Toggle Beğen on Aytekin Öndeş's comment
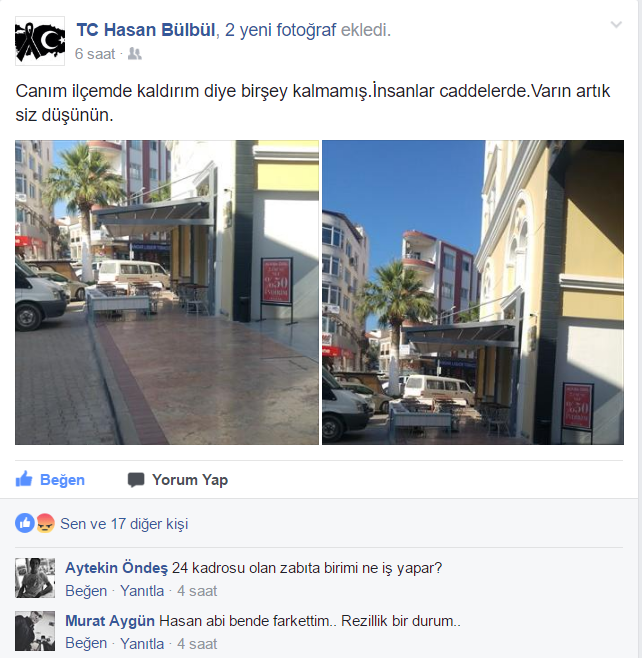The width and height of the screenshot is (642, 658). pyautogui.click(x=86, y=591)
